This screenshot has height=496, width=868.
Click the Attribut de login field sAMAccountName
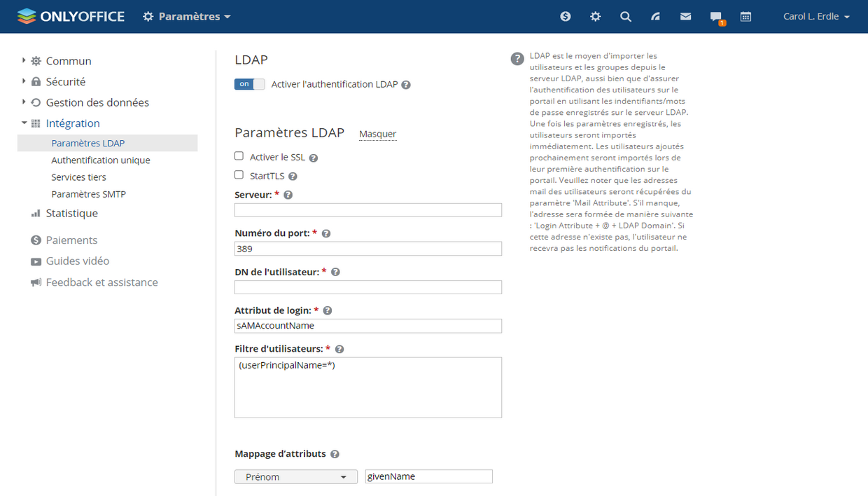pyautogui.click(x=368, y=326)
